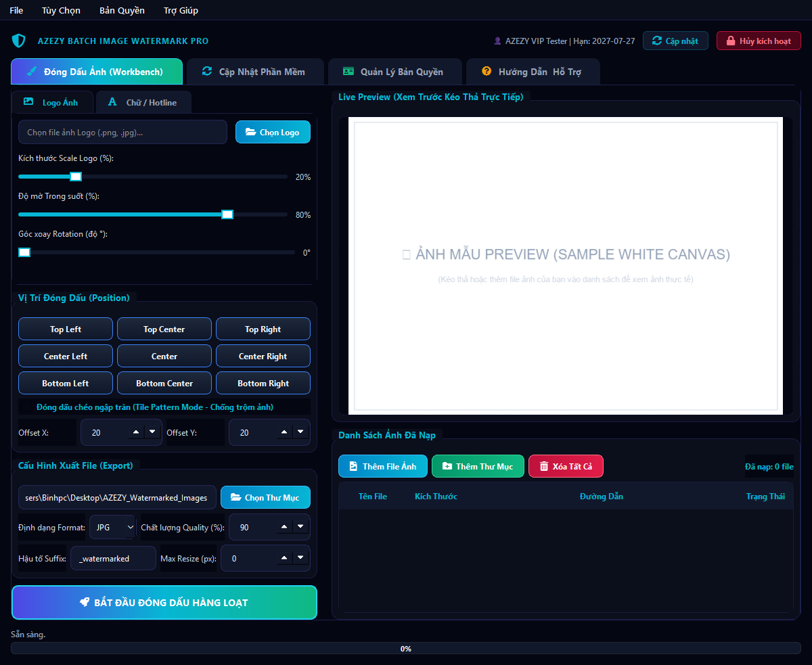This screenshot has width=812, height=665.
Task: Click the lock icon on Hủy kích hoạt
Action: pyautogui.click(x=731, y=41)
